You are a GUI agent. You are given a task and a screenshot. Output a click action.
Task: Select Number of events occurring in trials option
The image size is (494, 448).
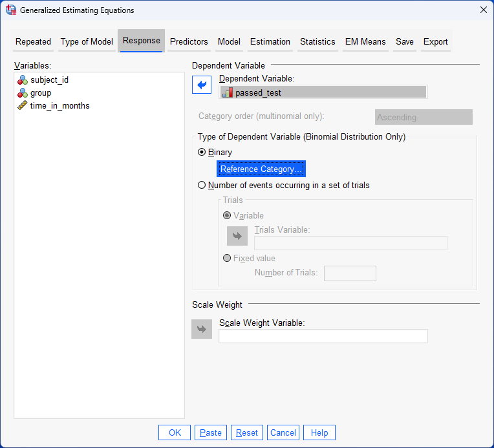(x=202, y=185)
